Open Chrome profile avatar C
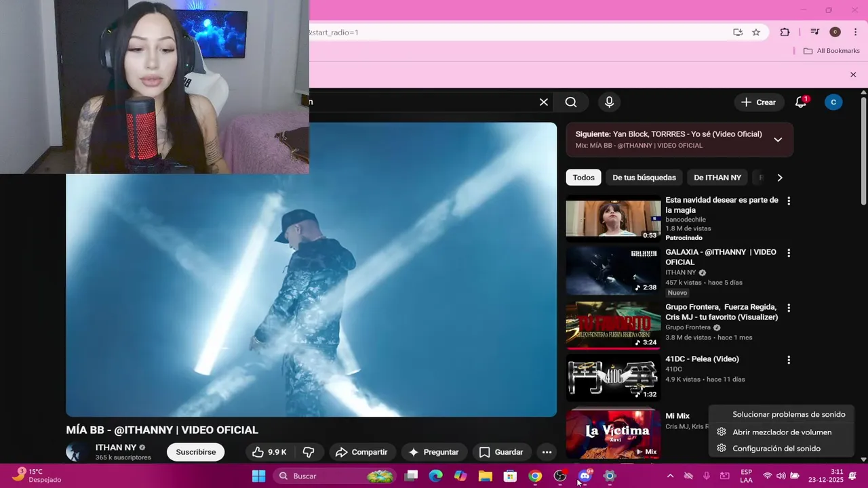This screenshot has width=868, height=488. (x=835, y=32)
